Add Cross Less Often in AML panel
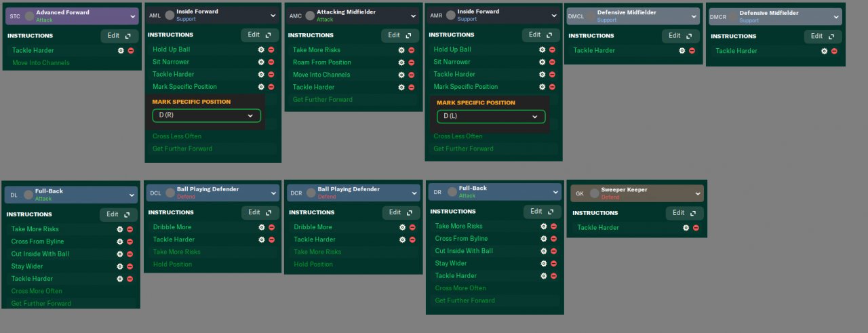 (x=177, y=136)
